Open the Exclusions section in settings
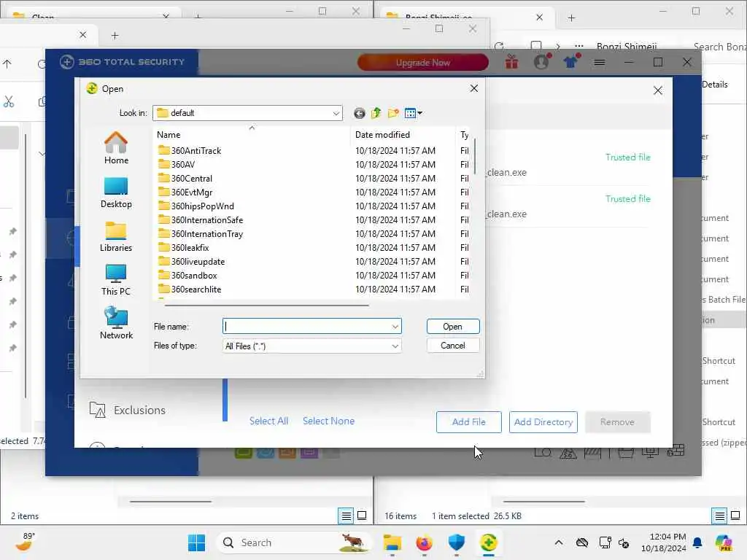The width and height of the screenshot is (747, 560). point(128,410)
